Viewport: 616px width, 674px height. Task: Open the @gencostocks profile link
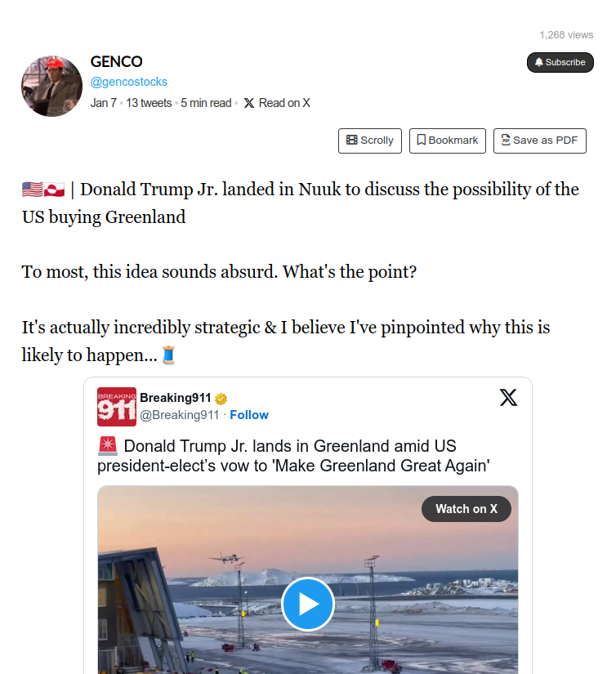pos(128,82)
